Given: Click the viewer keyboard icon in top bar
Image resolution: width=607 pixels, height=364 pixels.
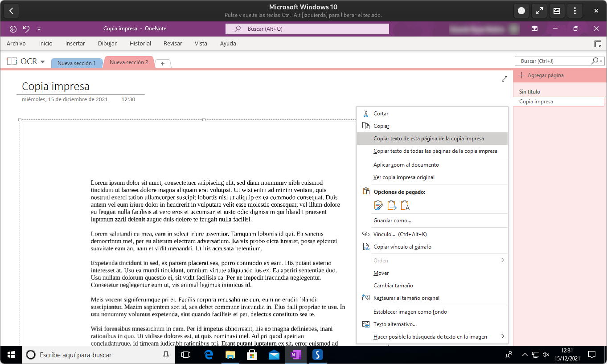Looking at the screenshot, I should (x=557, y=11).
